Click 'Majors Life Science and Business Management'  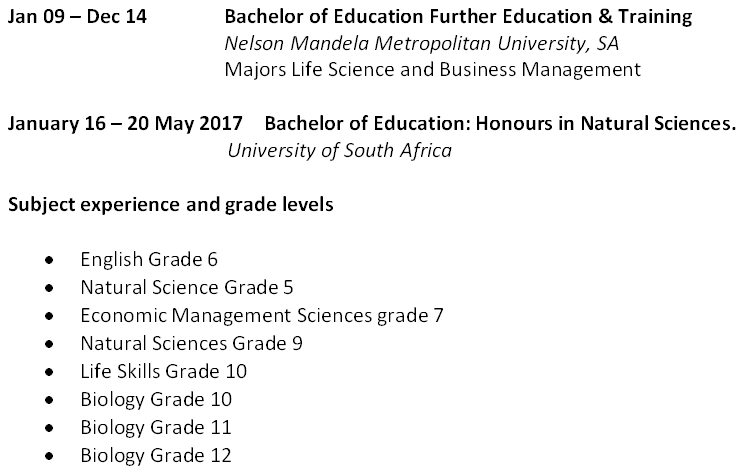[431, 70]
